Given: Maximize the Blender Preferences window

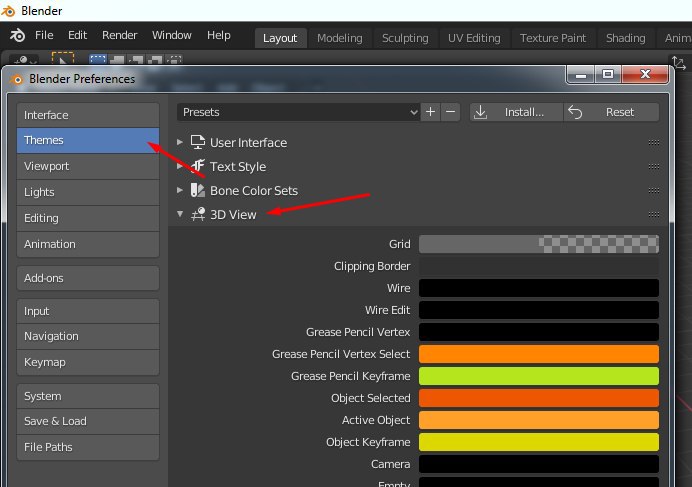Looking at the screenshot, I should point(608,74).
